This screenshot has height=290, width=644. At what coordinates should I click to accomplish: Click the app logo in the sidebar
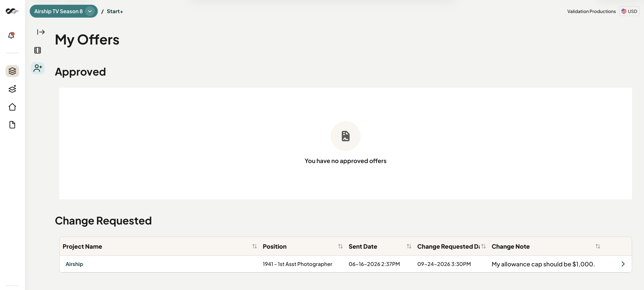[12, 11]
